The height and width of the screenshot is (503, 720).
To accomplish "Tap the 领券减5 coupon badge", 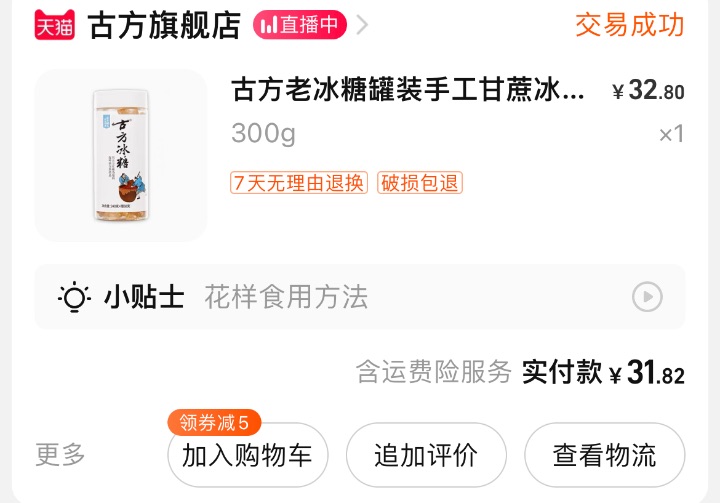I will click(214, 422).
